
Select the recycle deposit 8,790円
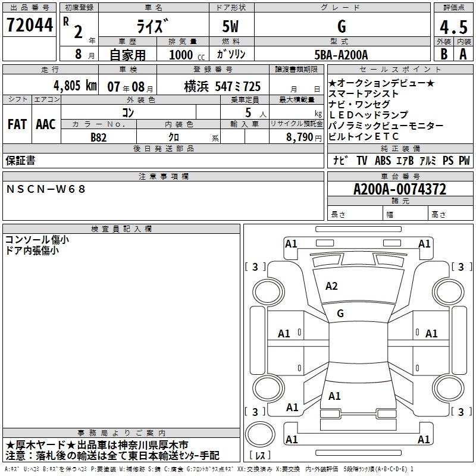pos(304,137)
